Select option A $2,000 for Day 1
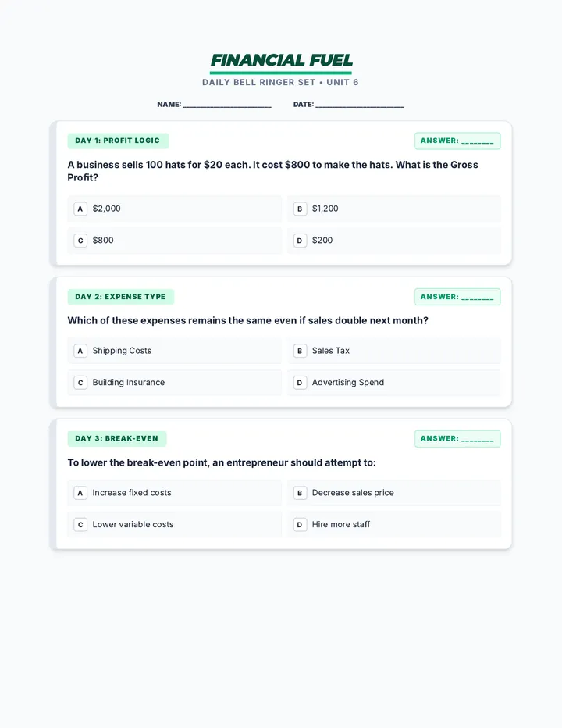This screenshot has height=728, width=562. pyautogui.click(x=175, y=209)
